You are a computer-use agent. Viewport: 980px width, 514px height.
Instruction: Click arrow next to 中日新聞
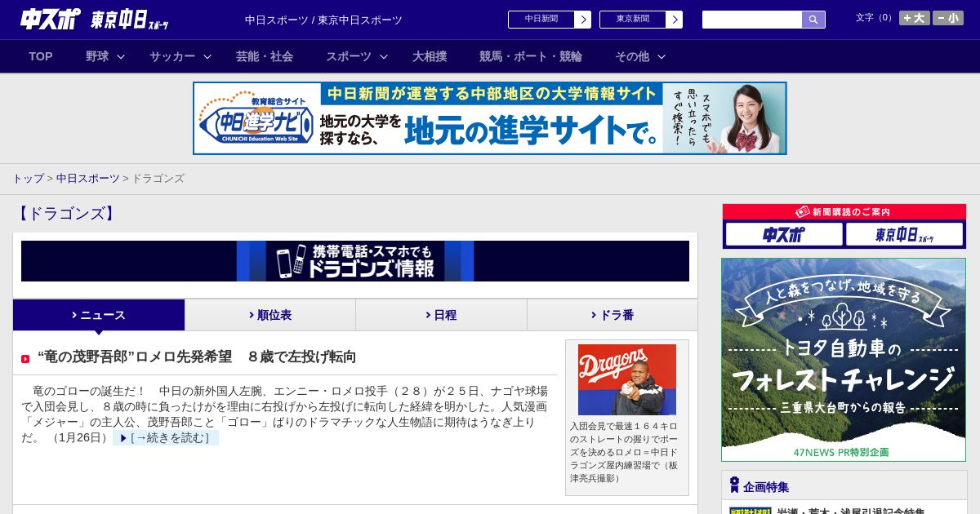coord(583,20)
